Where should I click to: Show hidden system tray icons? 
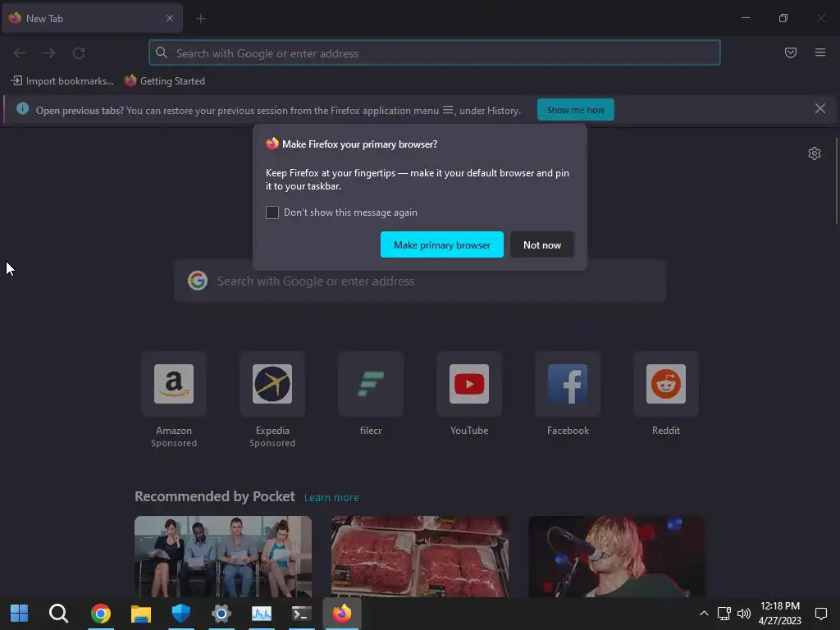(704, 614)
